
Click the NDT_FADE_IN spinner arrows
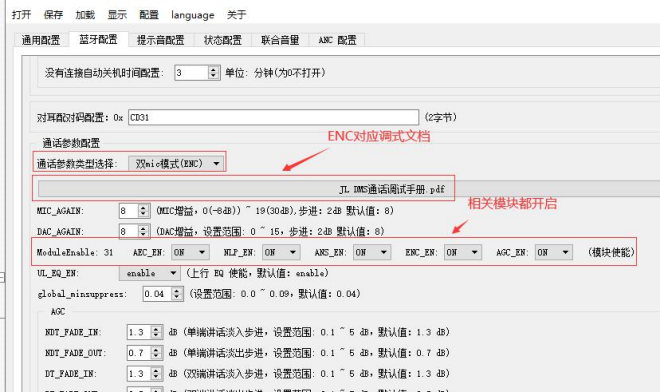pos(156,332)
